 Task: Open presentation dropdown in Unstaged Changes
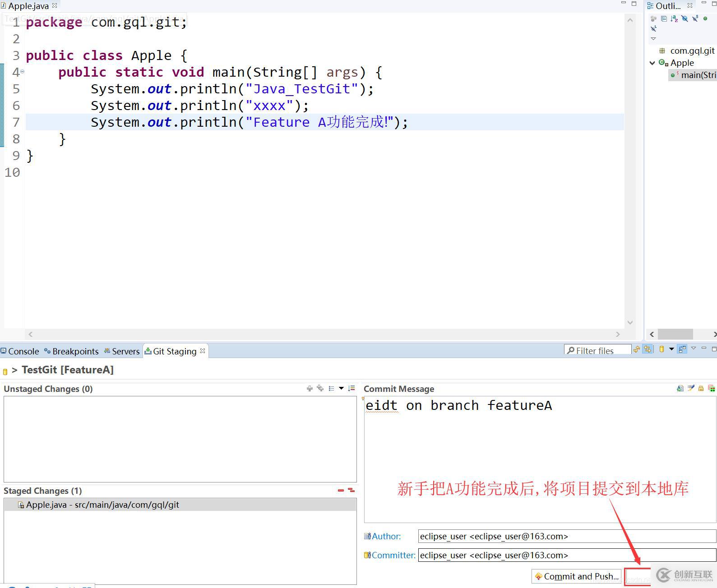pyautogui.click(x=342, y=388)
